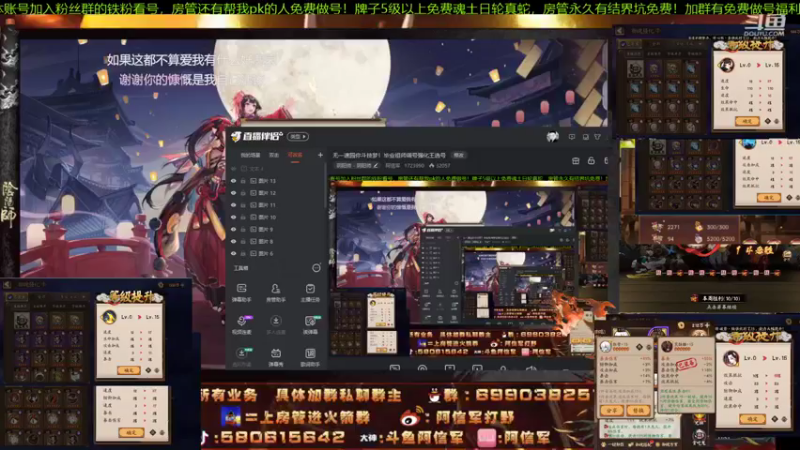Click the back arrow of the lower-left game window
This screenshot has height=450, width=800.
[7, 285]
